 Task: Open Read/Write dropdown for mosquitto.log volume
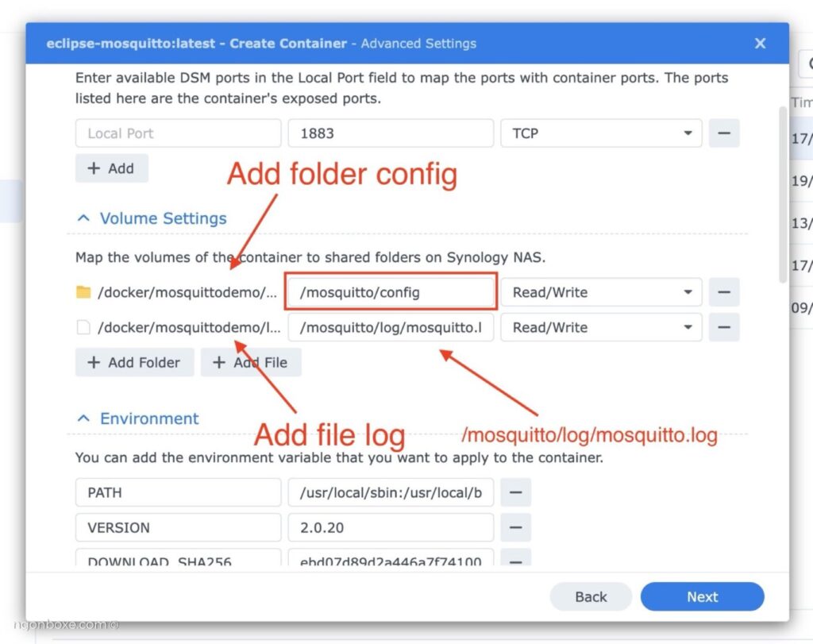point(601,327)
